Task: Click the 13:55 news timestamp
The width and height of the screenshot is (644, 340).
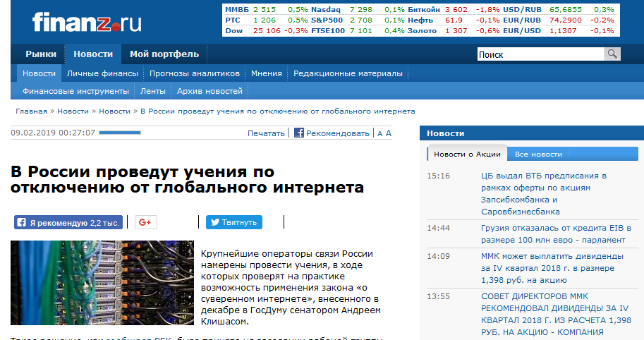Action: (438, 296)
